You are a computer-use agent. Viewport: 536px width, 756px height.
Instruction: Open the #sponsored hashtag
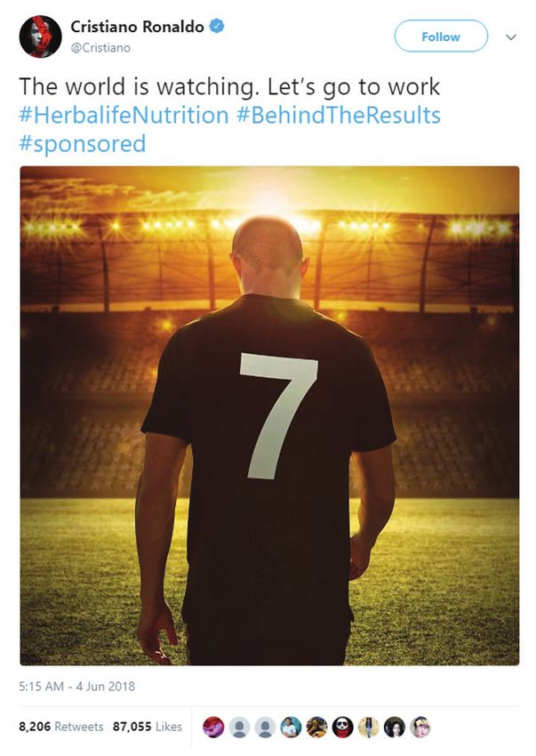(x=83, y=144)
